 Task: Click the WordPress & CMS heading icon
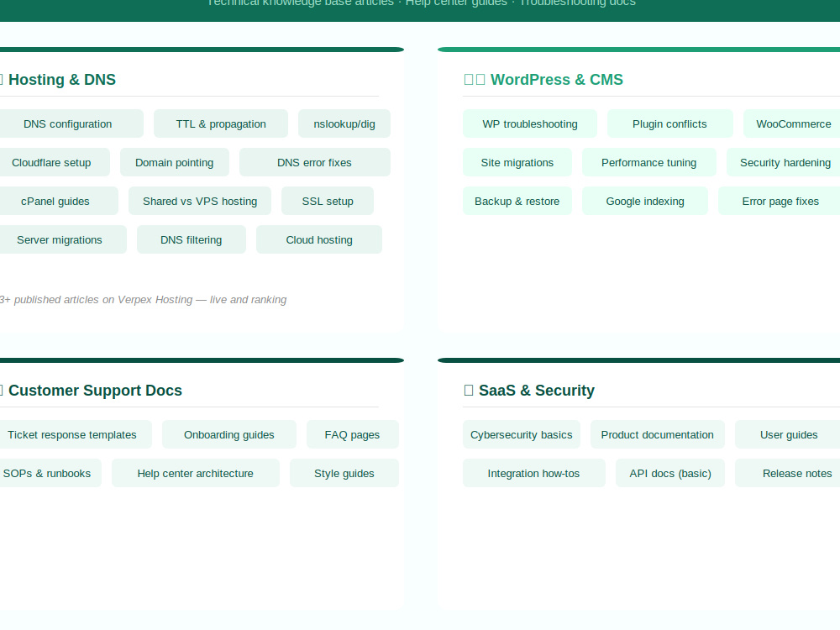475,79
